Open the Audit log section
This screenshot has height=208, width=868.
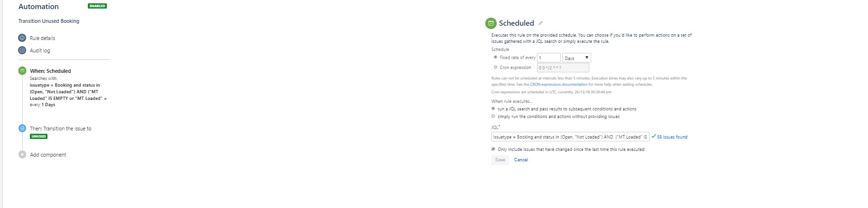[x=40, y=50]
